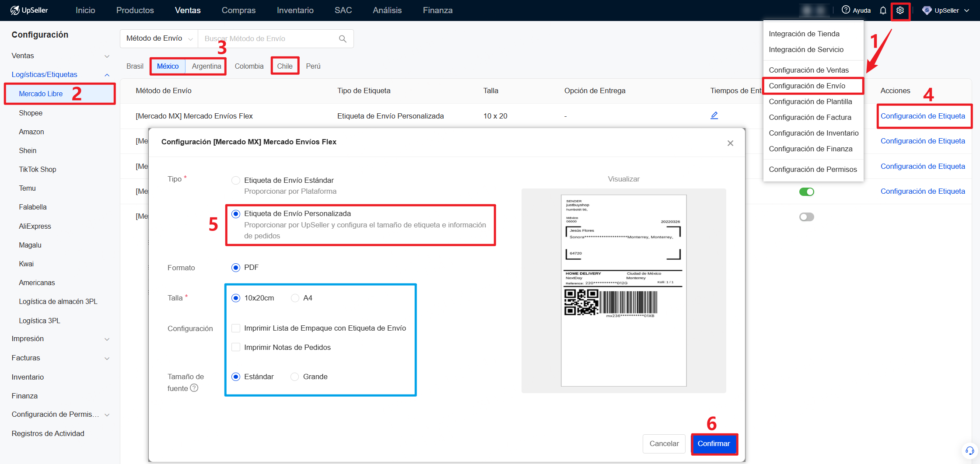Enable Imprimir Lista de Empaque checkbox

[x=236, y=328]
